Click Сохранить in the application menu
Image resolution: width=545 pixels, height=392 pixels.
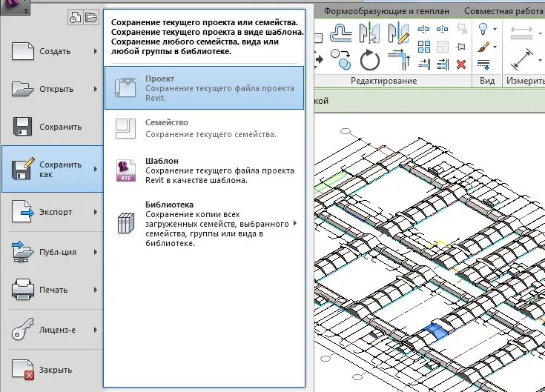pos(52,127)
